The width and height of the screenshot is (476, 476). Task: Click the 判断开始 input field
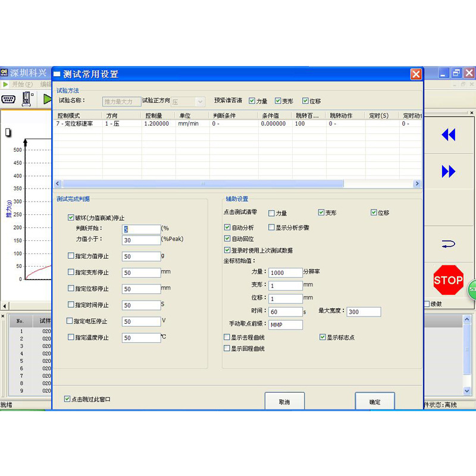pos(141,229)
